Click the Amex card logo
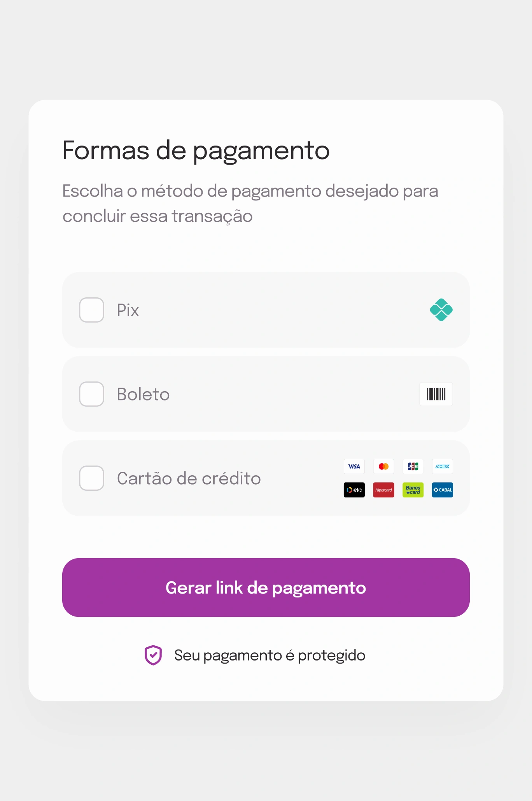 [443, 466]
